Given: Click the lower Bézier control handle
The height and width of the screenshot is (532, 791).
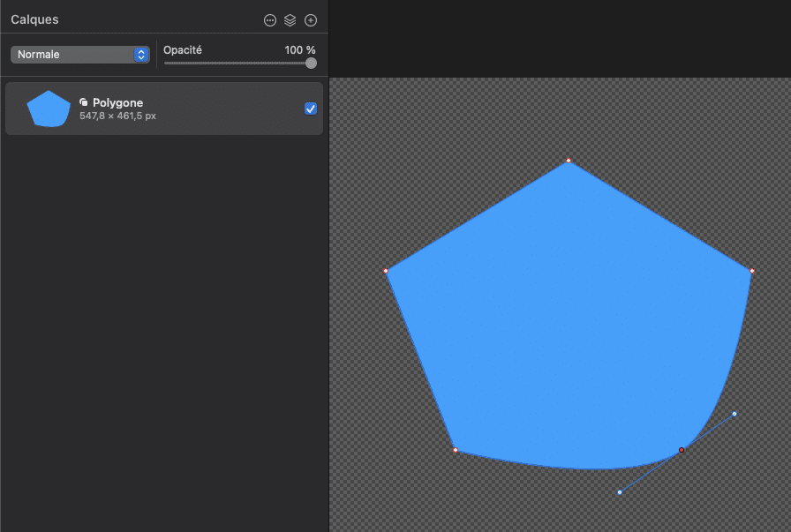Looking at the screenshot, I should (x=620, y=492).
